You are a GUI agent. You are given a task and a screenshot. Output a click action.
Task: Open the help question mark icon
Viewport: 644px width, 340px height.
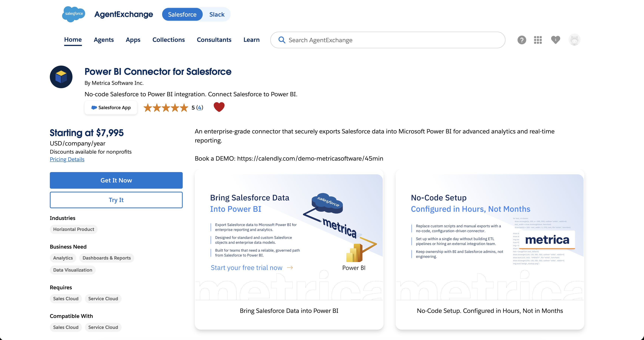(522, 40)
